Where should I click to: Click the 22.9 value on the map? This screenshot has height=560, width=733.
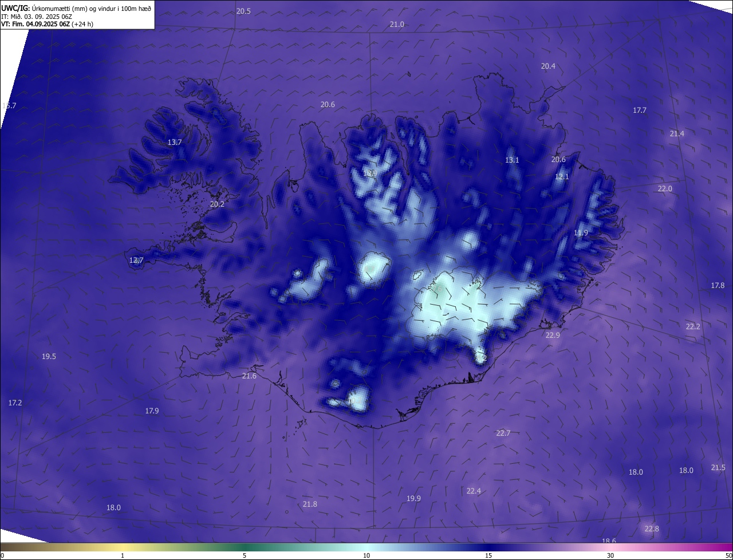pyautogui.click(x=553, y=335)
